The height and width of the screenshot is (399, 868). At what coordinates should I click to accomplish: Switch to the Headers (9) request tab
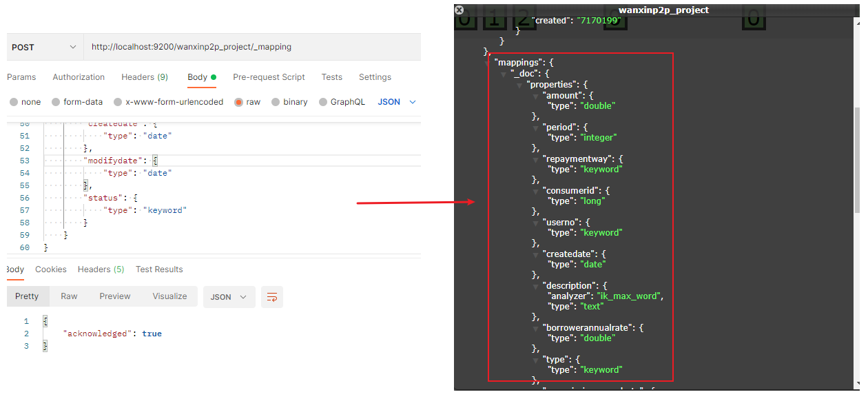[x=145, y=77]
